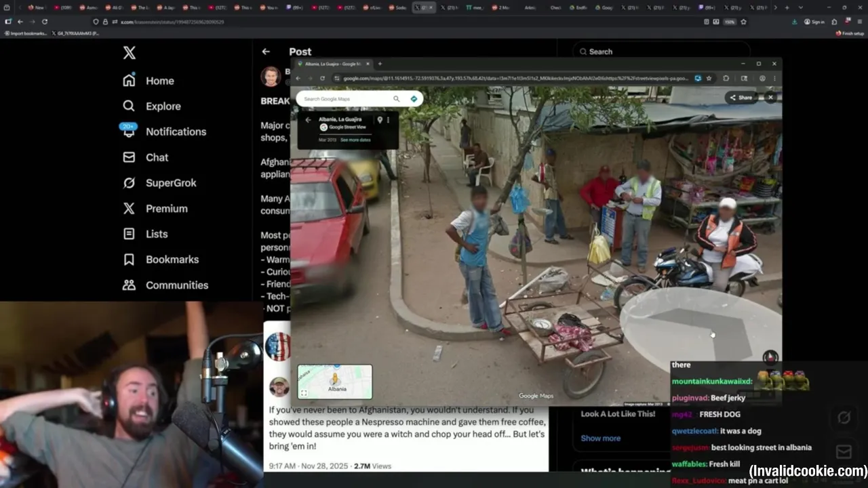Click the bookmark star in x.com address bar

[x=744, y=22]
